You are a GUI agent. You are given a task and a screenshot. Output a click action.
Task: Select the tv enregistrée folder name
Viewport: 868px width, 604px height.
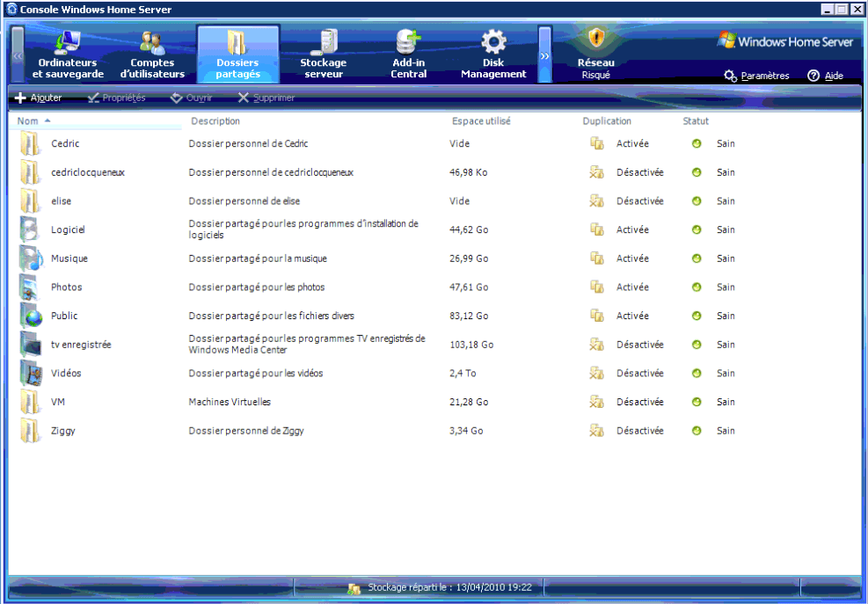pyautogui.click(x=81, y=345)
